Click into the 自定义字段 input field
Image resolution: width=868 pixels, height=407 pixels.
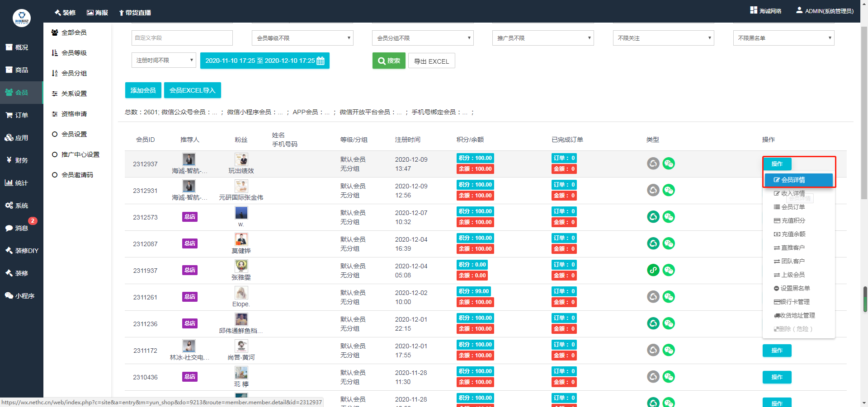click(182, 38)
